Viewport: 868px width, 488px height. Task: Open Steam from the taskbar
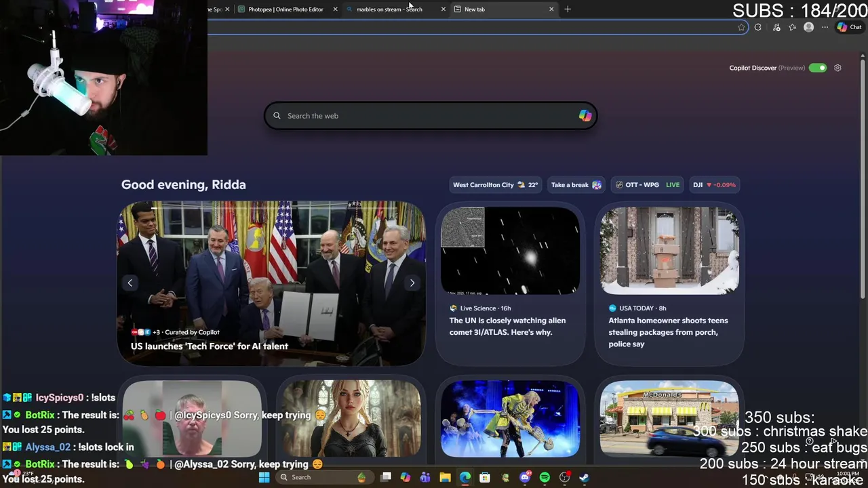584,477
